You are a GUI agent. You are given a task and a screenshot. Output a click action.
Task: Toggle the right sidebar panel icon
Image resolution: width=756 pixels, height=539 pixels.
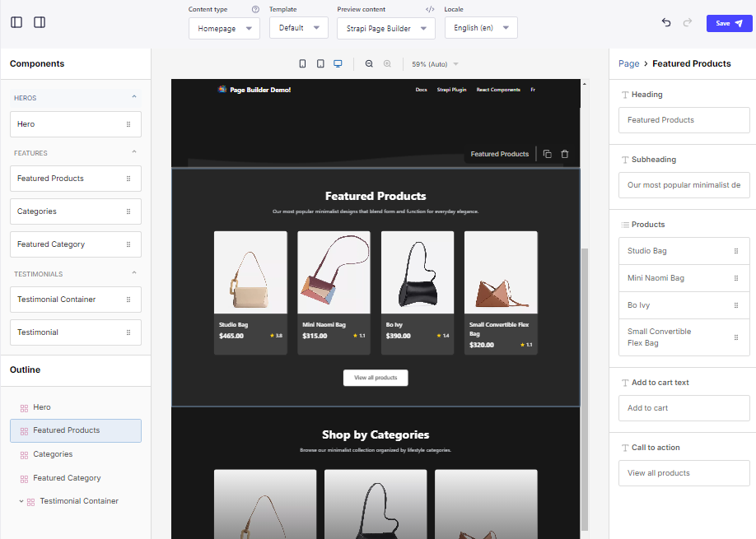pyautogui.click(x=40, y=22)
